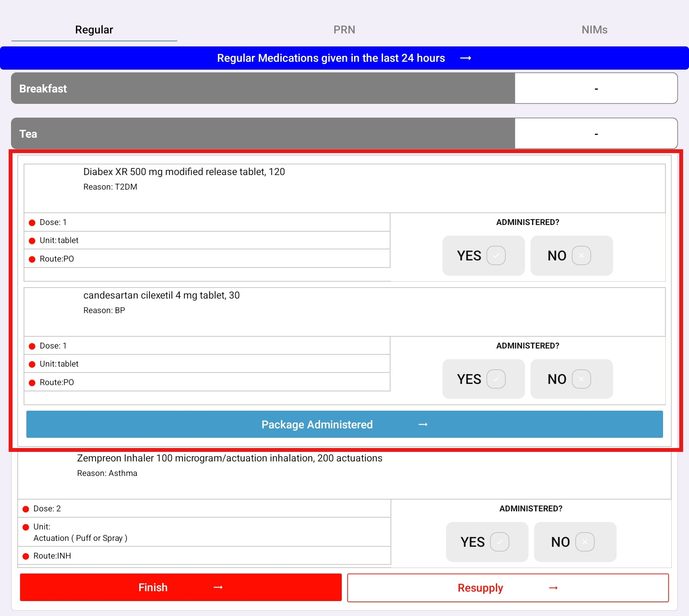Mark Diabex XR as administered YES
This screenshot has height=616, width=689.
pyautogui.click(x=483, y=256)
